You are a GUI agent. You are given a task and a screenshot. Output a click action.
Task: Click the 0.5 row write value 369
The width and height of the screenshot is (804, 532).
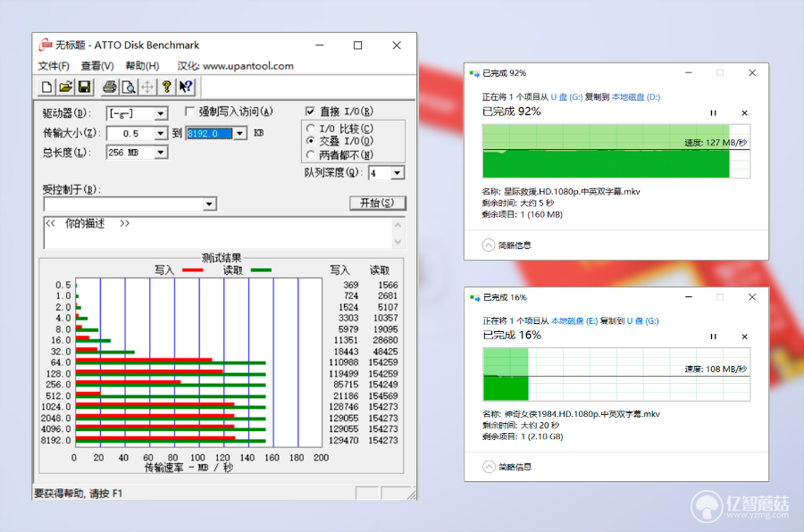click(351, 285)
